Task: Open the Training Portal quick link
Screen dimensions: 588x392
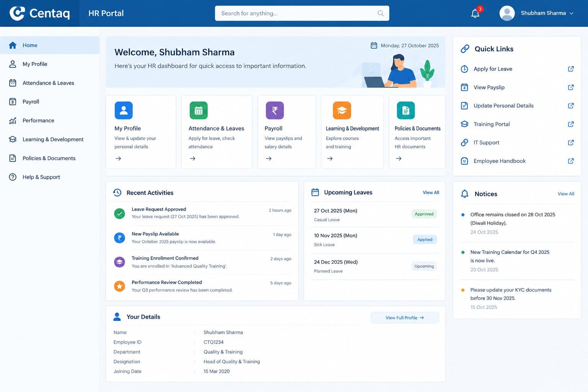Action: [517, 124]
